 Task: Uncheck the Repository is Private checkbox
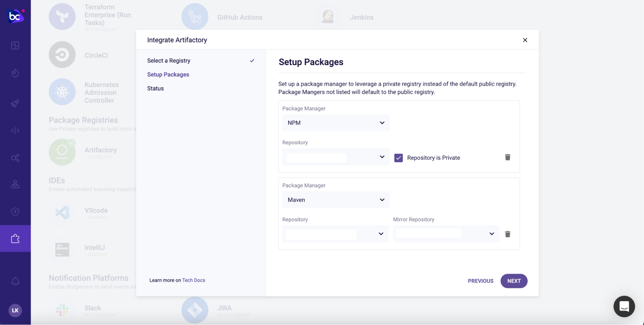399,158
